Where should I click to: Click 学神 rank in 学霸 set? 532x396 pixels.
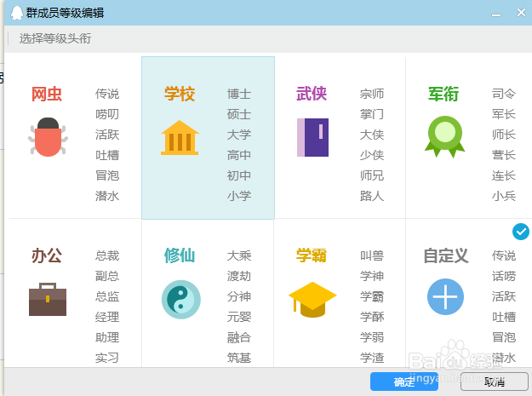372,276
